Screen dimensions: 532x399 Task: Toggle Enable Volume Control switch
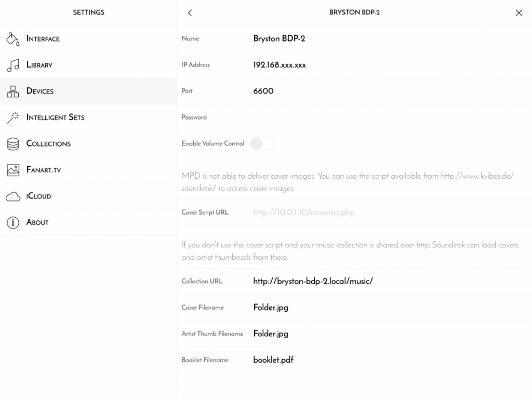[x=263, y=143]
